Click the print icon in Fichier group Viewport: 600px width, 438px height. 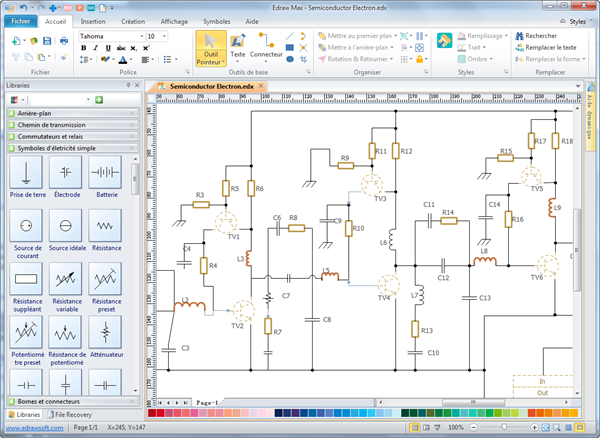pos(64,41)
